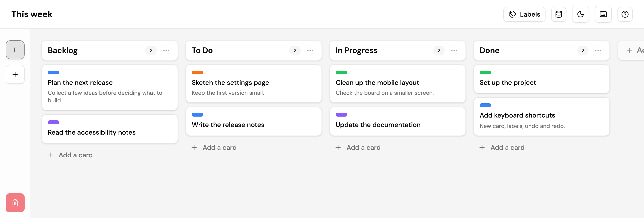The image size is (644, 218).
Task: Click the To Do column title
Action: click(202, 50)
